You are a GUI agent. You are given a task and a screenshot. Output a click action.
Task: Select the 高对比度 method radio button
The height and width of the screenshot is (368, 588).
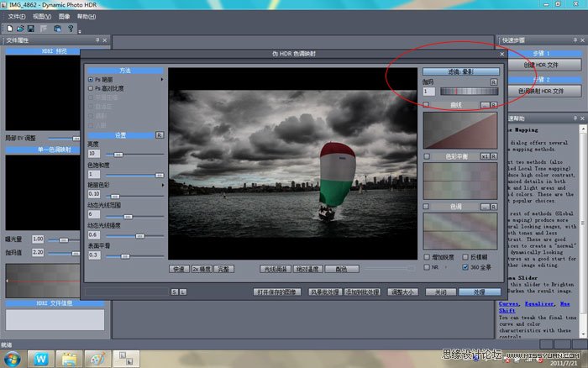[90, 88]
